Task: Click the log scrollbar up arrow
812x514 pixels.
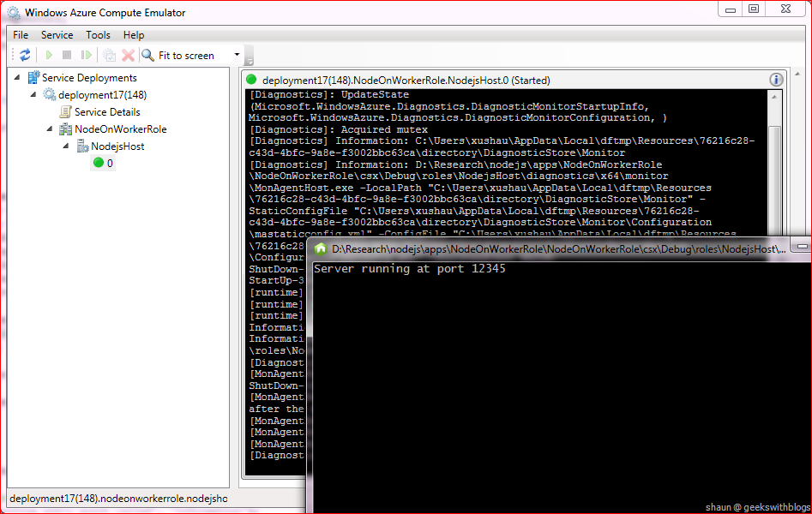Action: click(x=774, y=97)
